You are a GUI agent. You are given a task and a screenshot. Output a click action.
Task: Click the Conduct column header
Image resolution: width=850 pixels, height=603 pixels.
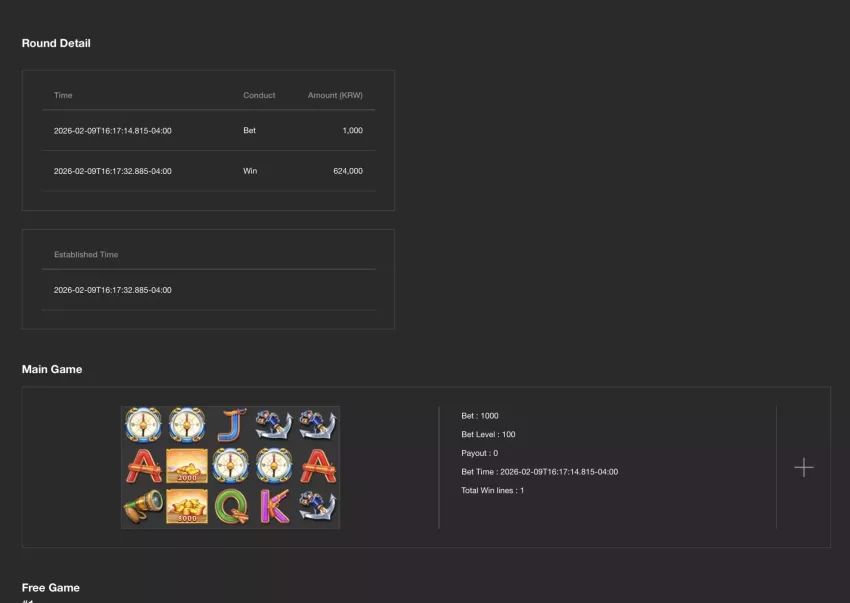tap(259, 95)
